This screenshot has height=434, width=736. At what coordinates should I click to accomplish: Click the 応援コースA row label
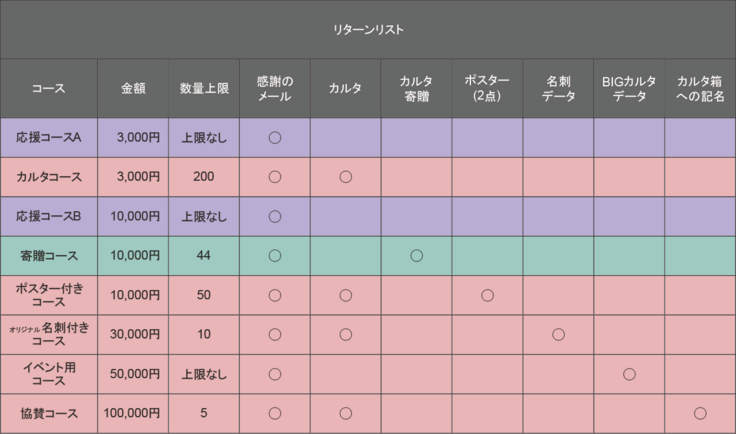pyautogui.click(x=48, y=138)
